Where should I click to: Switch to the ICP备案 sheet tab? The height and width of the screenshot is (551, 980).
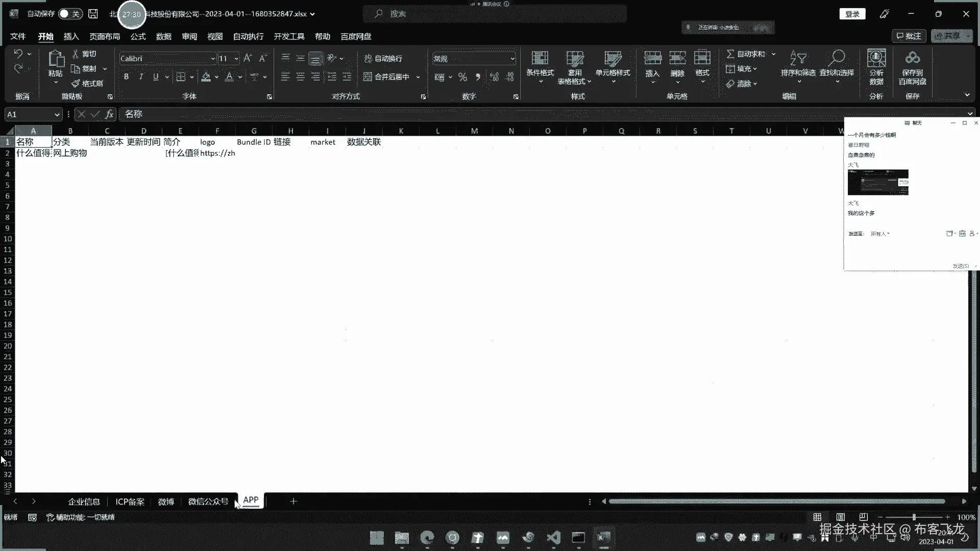pyautogui.click(x=130, y=502)
